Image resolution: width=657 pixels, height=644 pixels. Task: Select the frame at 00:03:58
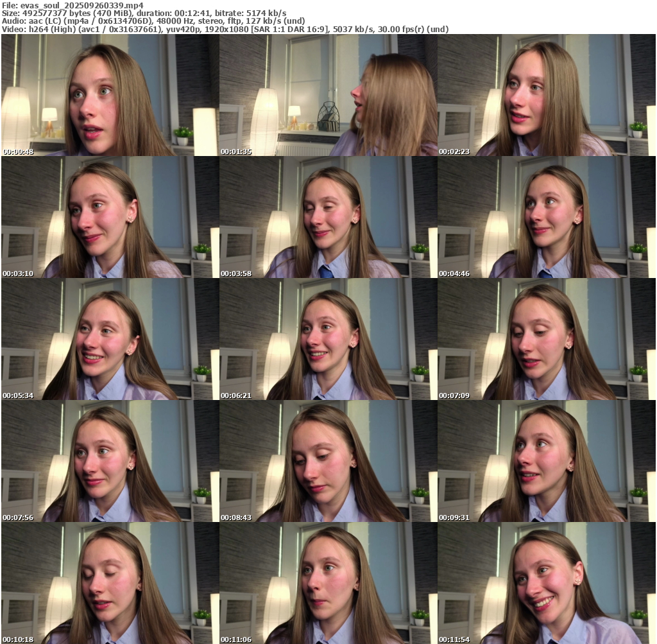(x=328, y=217)
